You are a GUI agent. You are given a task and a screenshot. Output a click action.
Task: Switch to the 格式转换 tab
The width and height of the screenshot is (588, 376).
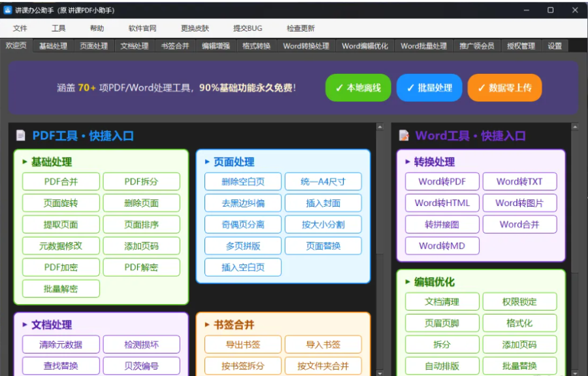(x=257, y=46)
